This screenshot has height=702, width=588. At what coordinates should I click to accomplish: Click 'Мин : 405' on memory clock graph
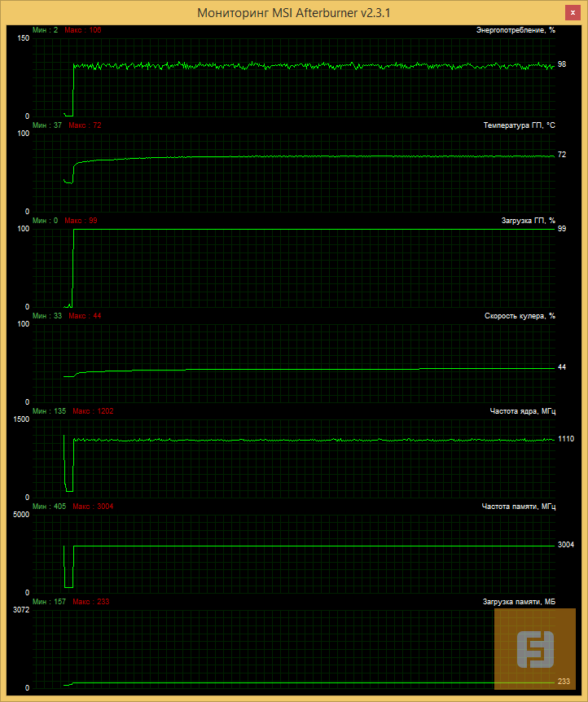coord(49,507)
